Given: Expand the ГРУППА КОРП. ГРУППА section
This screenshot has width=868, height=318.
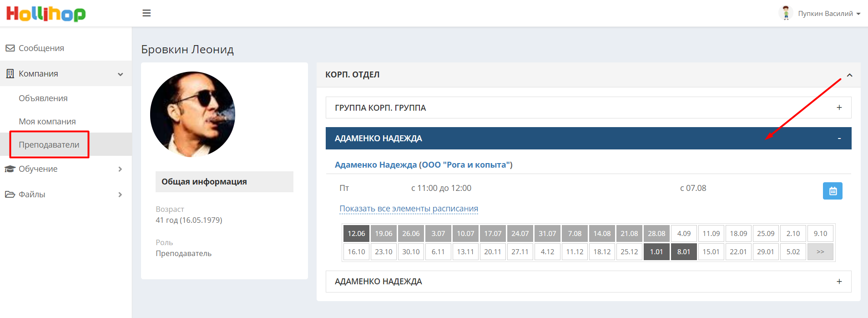Looking at the screenshot, I should pos(589,108).
